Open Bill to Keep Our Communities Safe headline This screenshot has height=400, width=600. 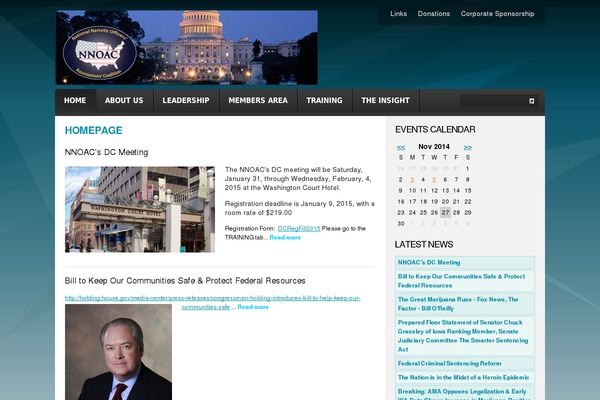pos(185,281)
